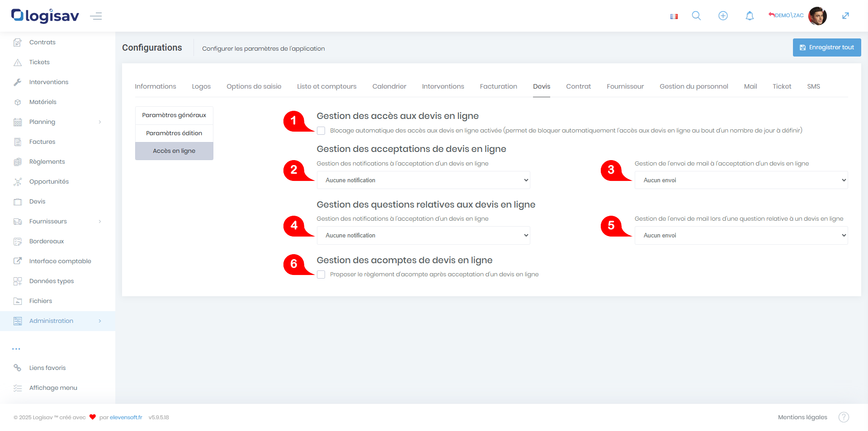
Task: Click the plus circle add icon
Action: [x=723, y=16]
